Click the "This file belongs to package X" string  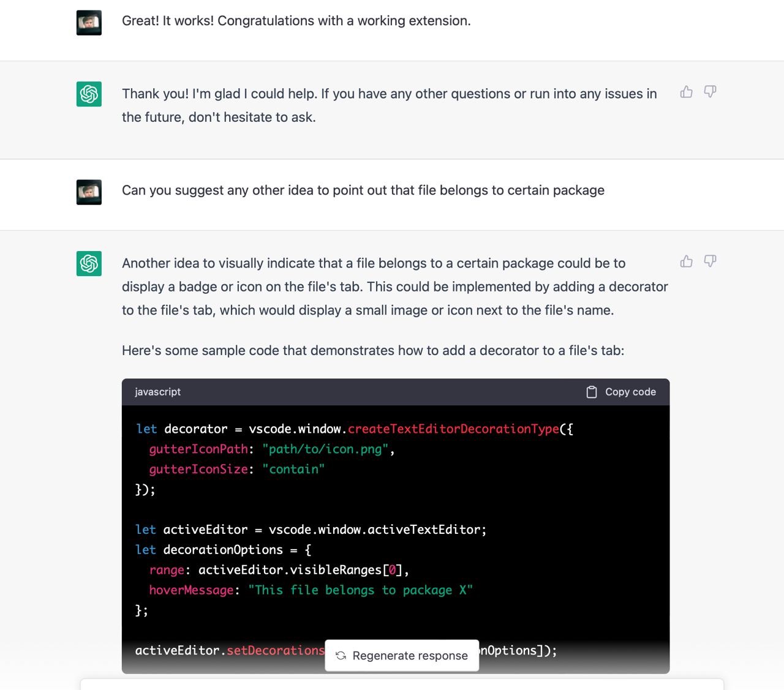coord(360,590)
